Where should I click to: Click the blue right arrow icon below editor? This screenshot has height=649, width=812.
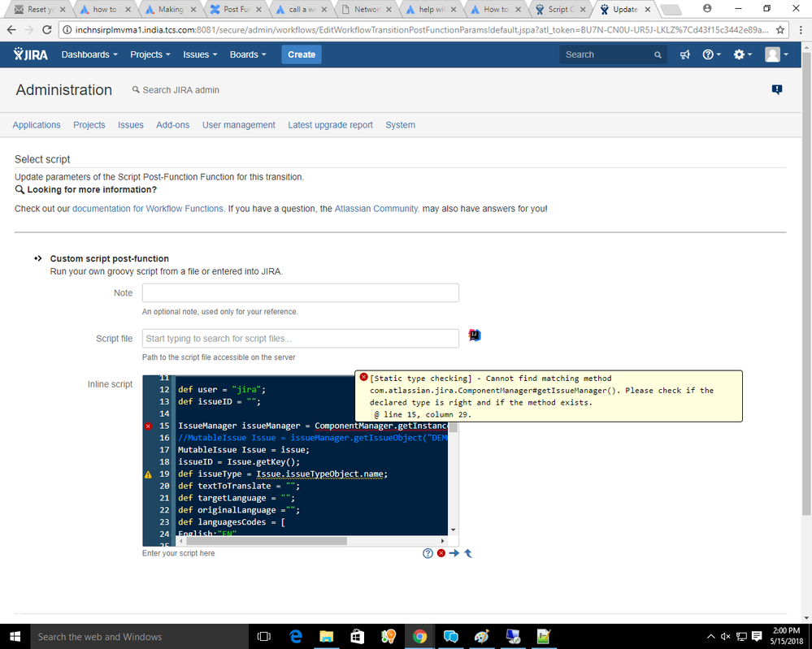click(454, 553)
